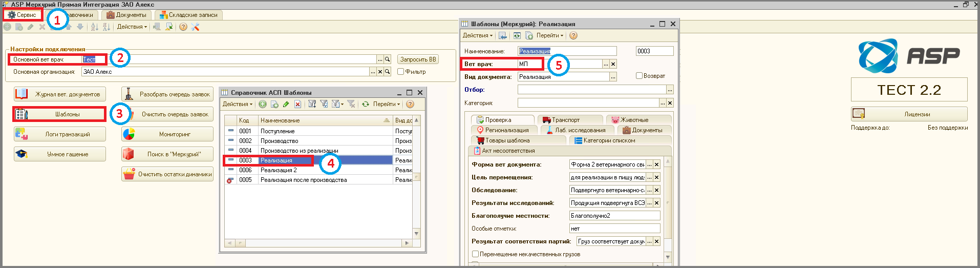The image size is (980, 268).
Task: Click the Запросить ВВ button
Action: pyautogui.click(x=418, y=59)
